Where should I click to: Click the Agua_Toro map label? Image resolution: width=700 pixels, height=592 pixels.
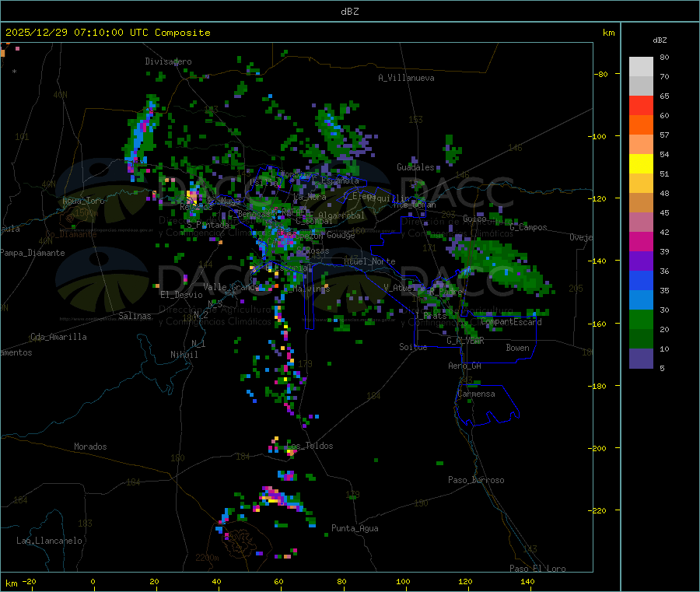click(x=83, y=201)
